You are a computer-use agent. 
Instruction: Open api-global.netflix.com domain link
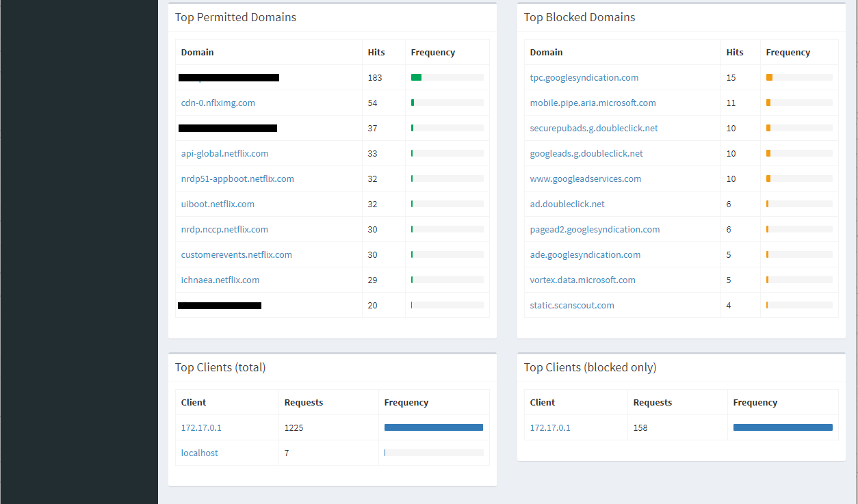point(224,153)
